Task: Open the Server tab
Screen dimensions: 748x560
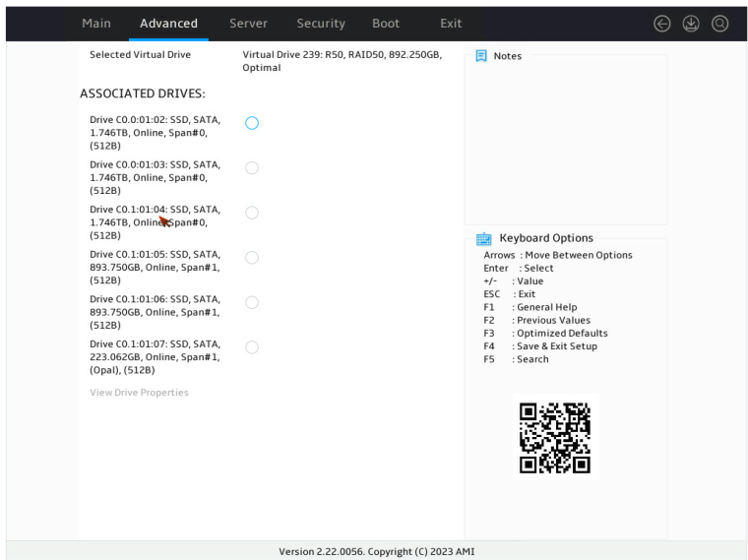Action: coord(248,24)
